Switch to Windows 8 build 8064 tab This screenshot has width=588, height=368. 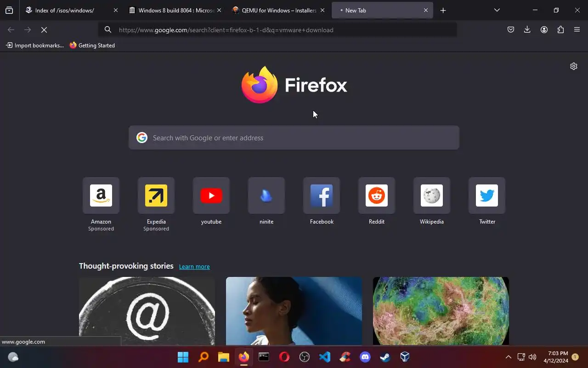pyautogui.click(x=175, y=10)
